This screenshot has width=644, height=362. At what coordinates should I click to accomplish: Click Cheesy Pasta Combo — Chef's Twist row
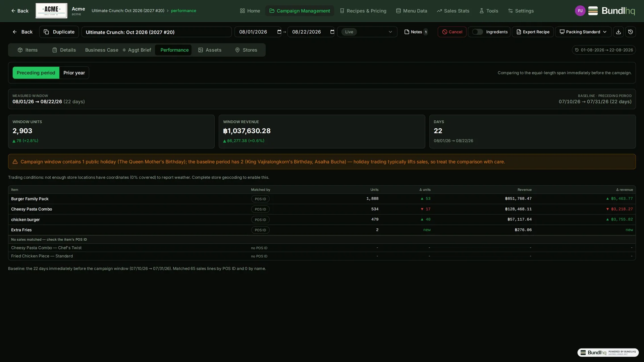322,248
